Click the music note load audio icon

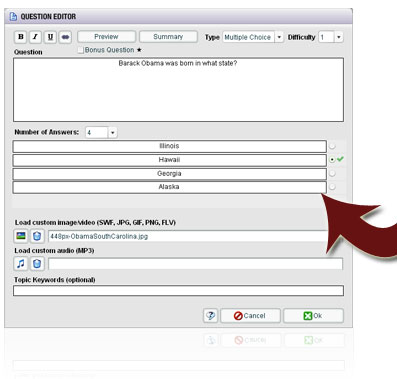tap(21, 264)
